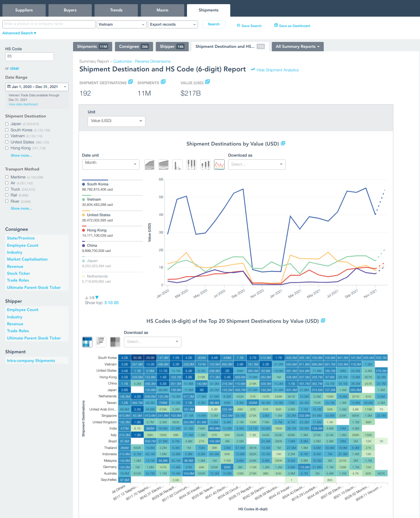Viewport: 420px width, 518px height.
Task: Expand the All Summary Reports dropdown
Action: (x=298, y=46)
